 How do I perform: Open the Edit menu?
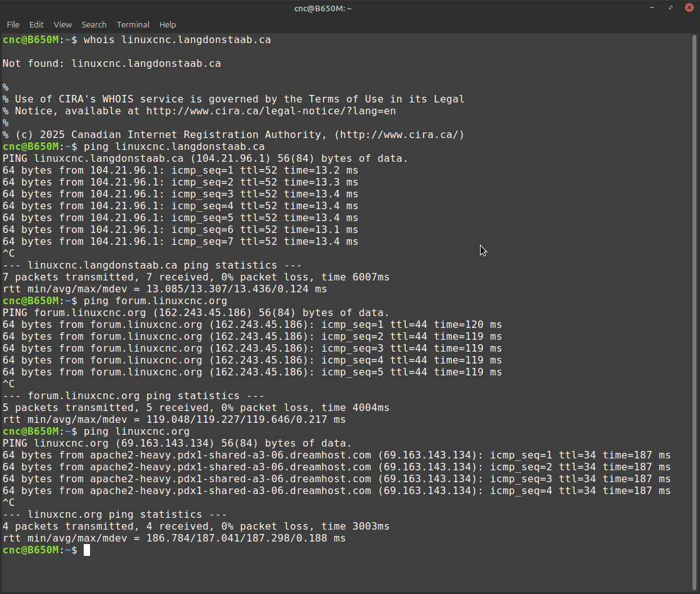coord(36,24)
